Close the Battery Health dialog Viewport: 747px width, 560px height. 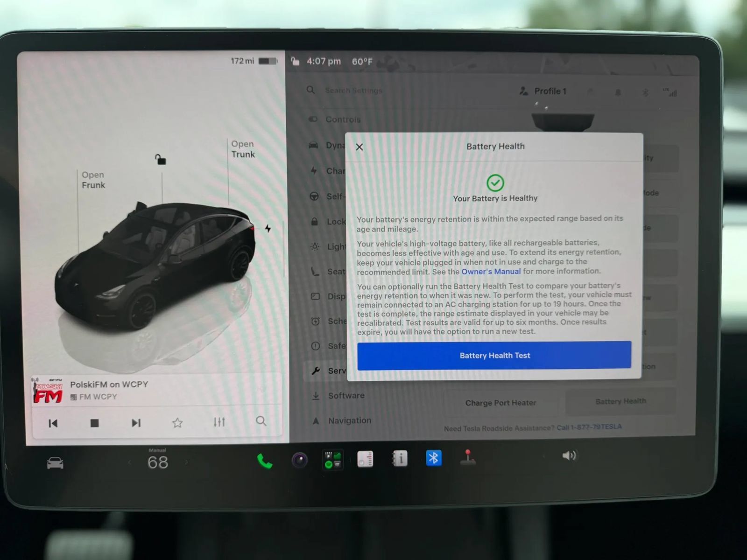(x=359, y=147)
